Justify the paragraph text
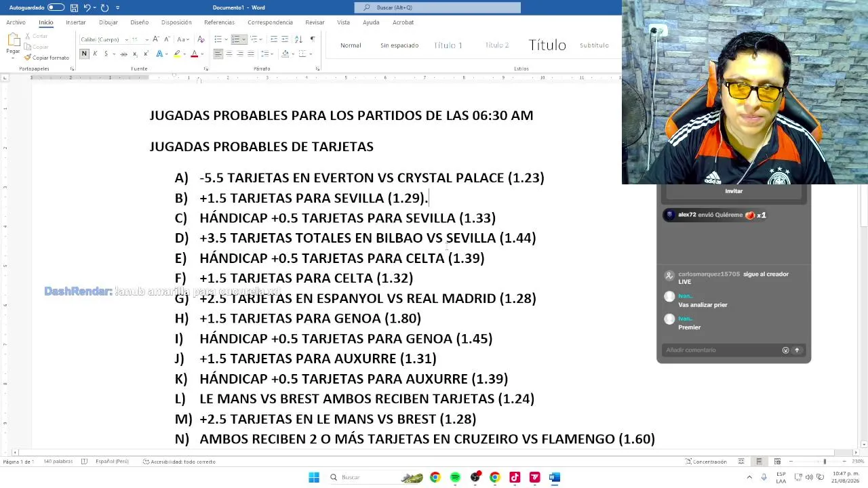 pyautogui.click(x=251, y=54)
